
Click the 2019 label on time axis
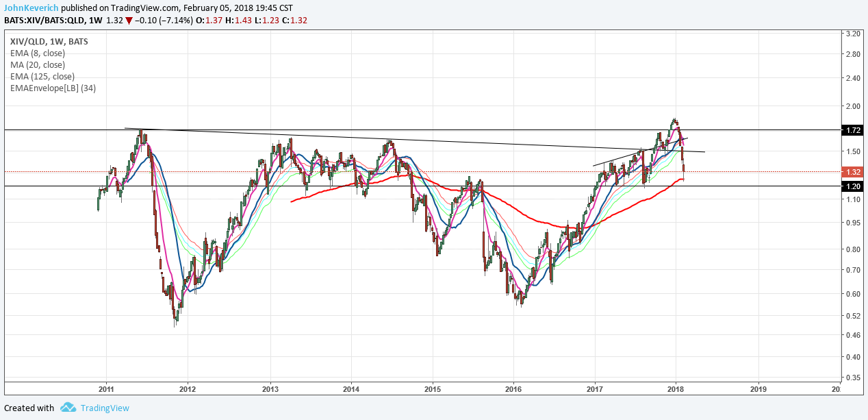(x=758, y=388)
